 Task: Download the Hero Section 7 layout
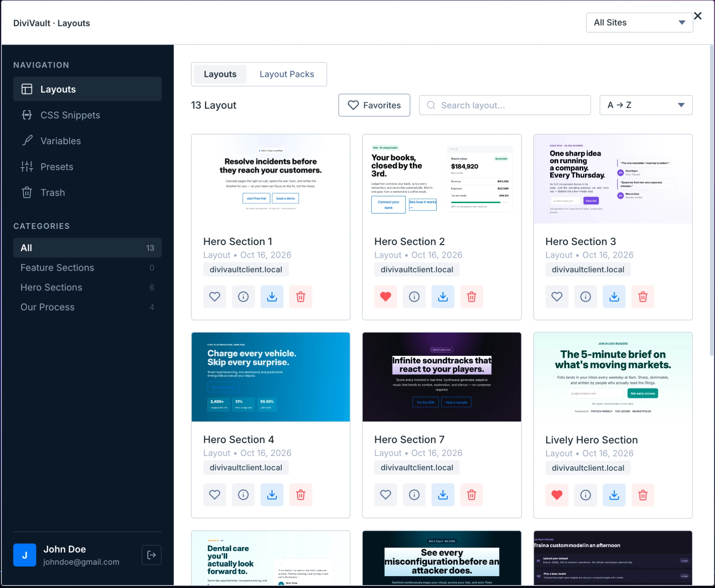click(x=443, y=495)
